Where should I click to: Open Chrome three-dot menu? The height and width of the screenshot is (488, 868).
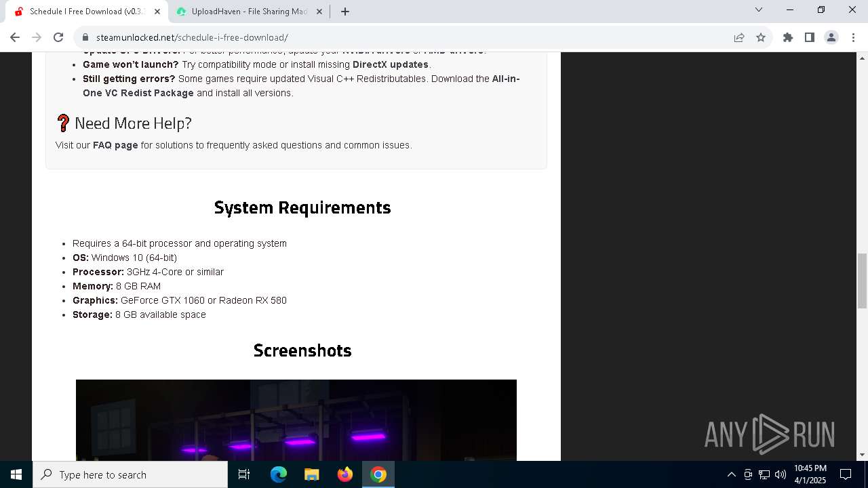[x=853, y=37]
